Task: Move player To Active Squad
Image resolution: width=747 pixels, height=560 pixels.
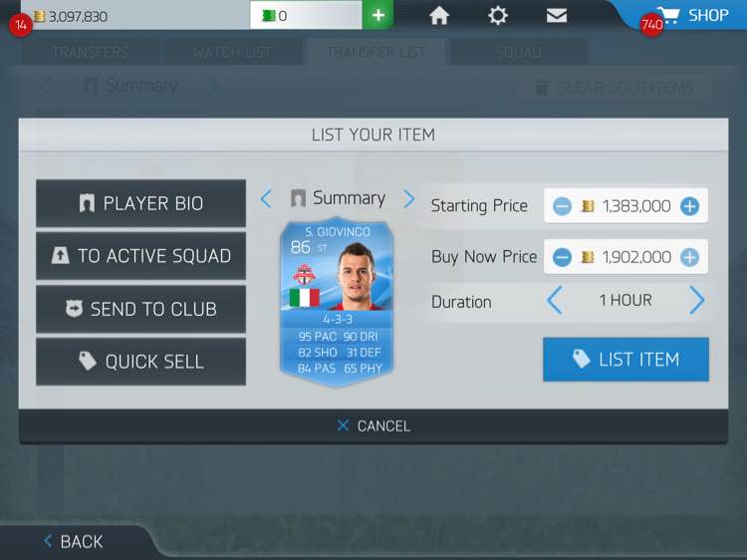Action: coord(141,256)
